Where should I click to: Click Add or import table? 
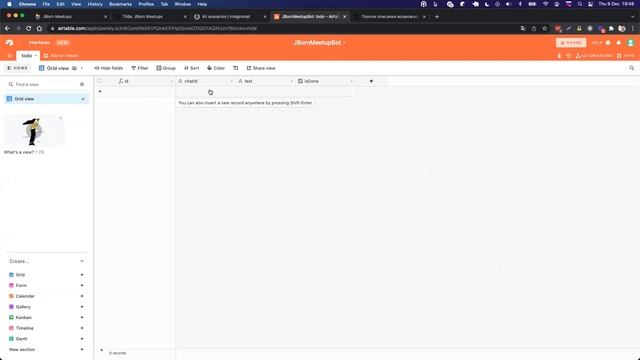pos(61,56)
